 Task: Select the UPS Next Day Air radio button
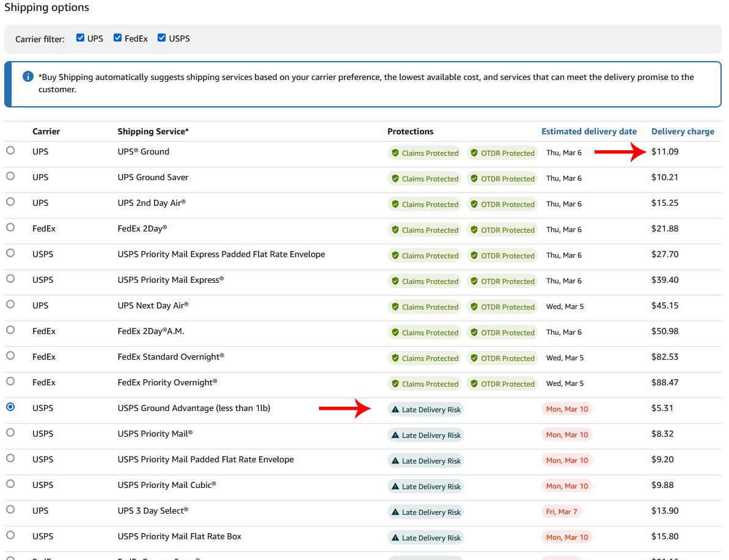(x=10, y=304)
